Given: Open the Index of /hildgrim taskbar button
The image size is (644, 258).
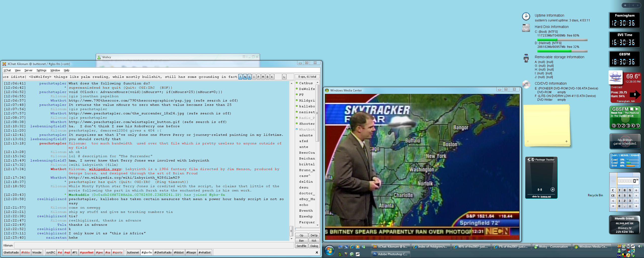Looking at the screenshot, I should pyautogui.click(x=431, y=247).
